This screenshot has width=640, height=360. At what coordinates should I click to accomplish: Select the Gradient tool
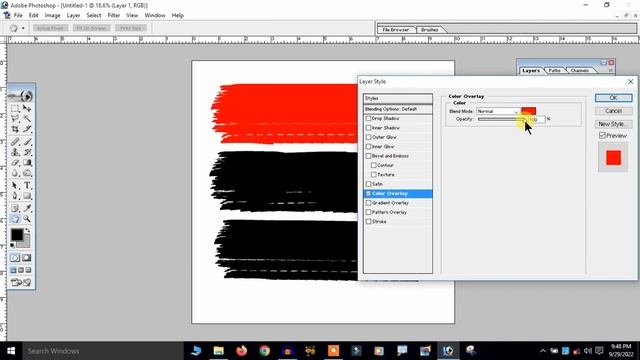click(x=27, y=162)
